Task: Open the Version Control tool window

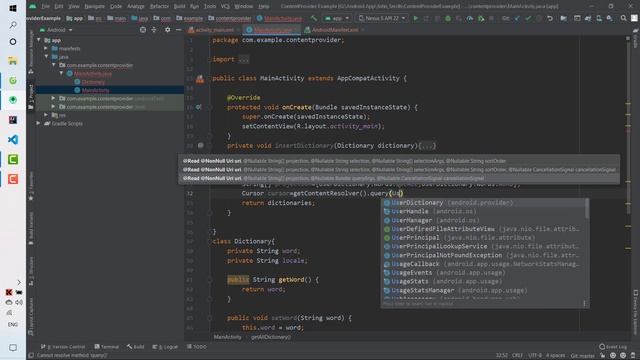Action: coord(63,347)
